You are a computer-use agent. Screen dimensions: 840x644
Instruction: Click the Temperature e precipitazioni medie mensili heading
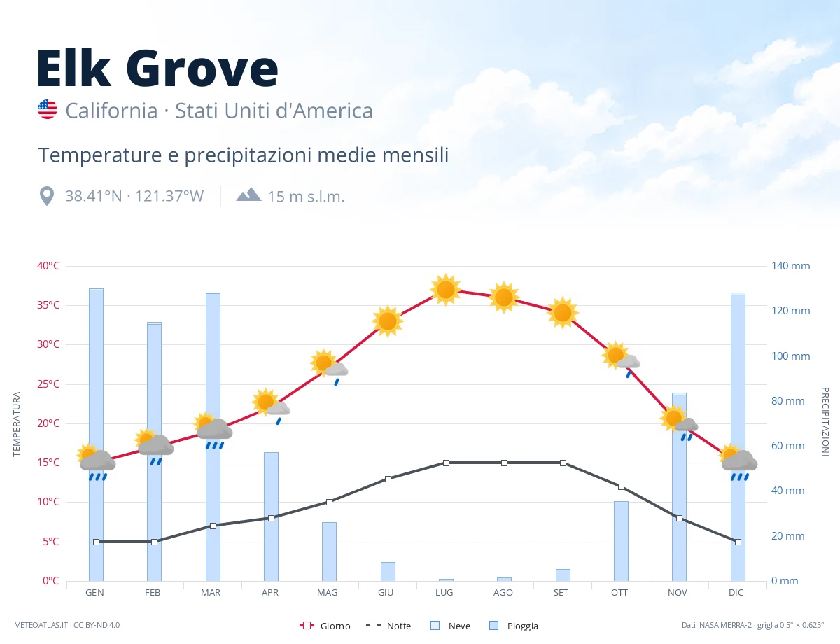pyautogui.click(x=243, y=155)
